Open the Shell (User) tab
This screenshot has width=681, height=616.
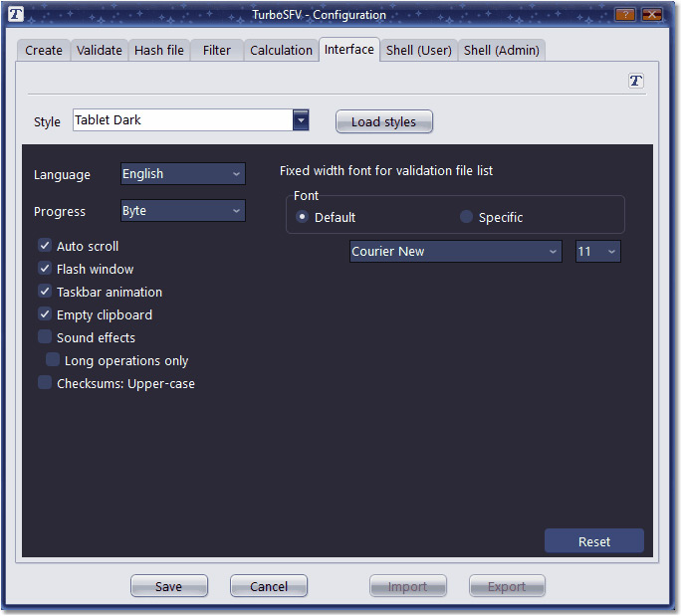pos(419,51)
